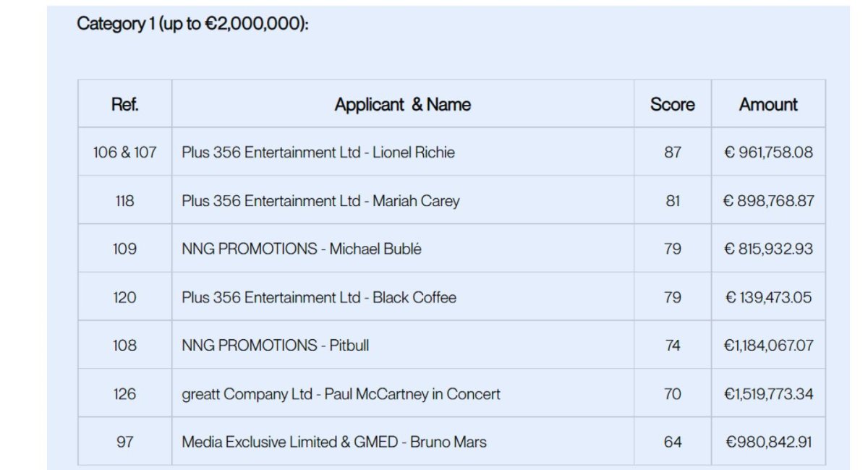Click the Amount column header
Screen dimensions: 868x470
(x=768, y=104)
